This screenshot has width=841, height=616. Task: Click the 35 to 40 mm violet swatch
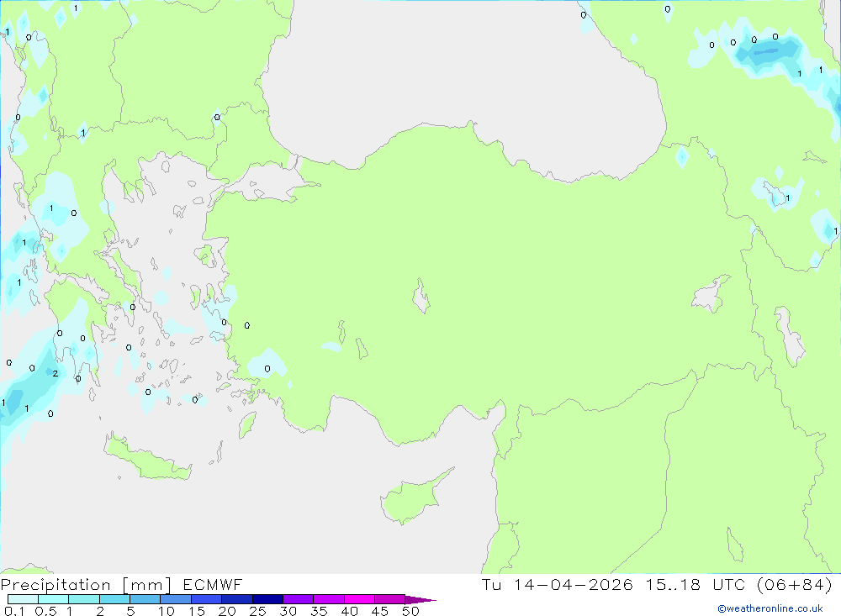point(328,599)
